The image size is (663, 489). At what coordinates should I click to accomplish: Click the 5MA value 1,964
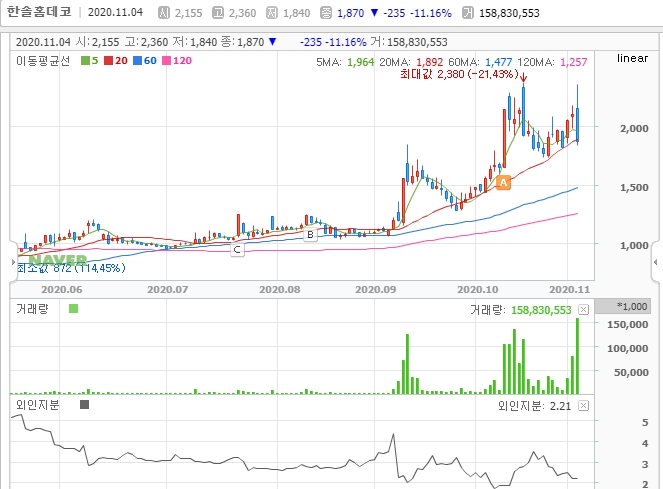click(361, 62)
